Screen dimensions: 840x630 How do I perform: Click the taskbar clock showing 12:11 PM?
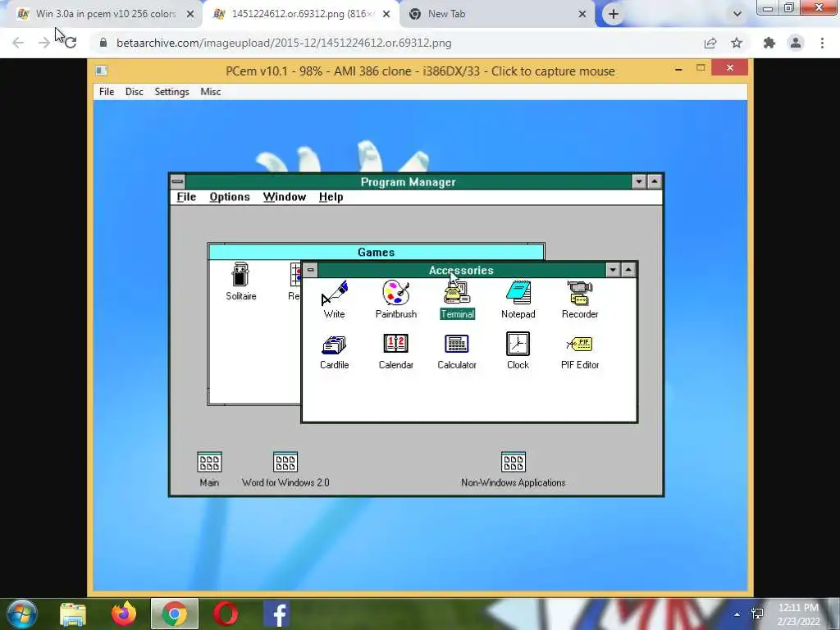click(798, 614)
